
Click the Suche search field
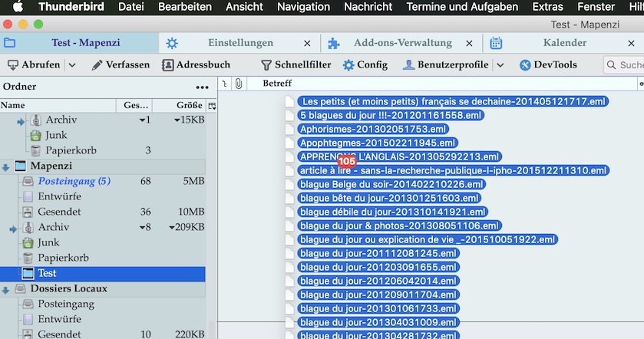pyautogui.click(x=624, y=65)
